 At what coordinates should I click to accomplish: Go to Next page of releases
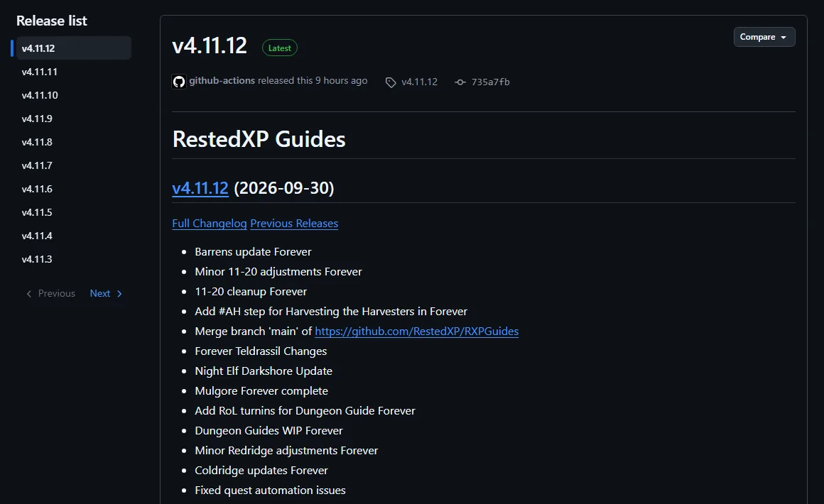106,293
